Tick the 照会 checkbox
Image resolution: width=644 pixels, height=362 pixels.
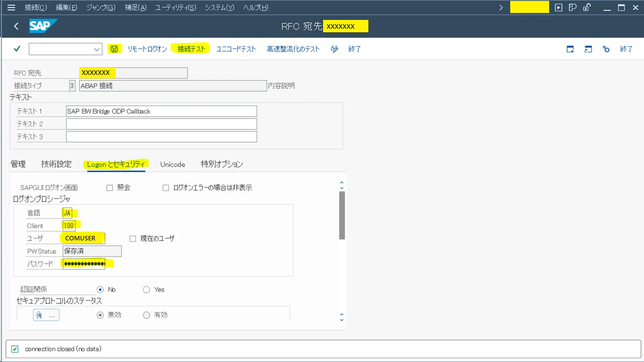click(x=110, y=188)
